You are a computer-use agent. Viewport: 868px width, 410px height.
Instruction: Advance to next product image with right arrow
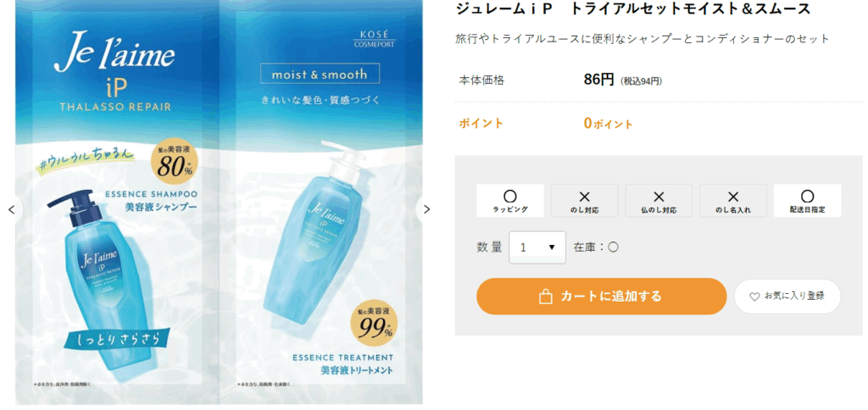(427, 210)
